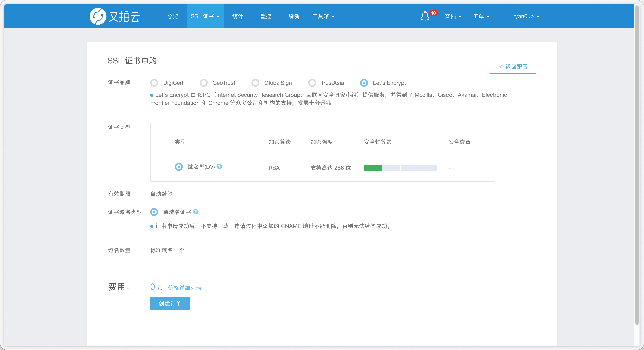Open the 监控 navigation item
644x350 pixels.
pos(266,16)
